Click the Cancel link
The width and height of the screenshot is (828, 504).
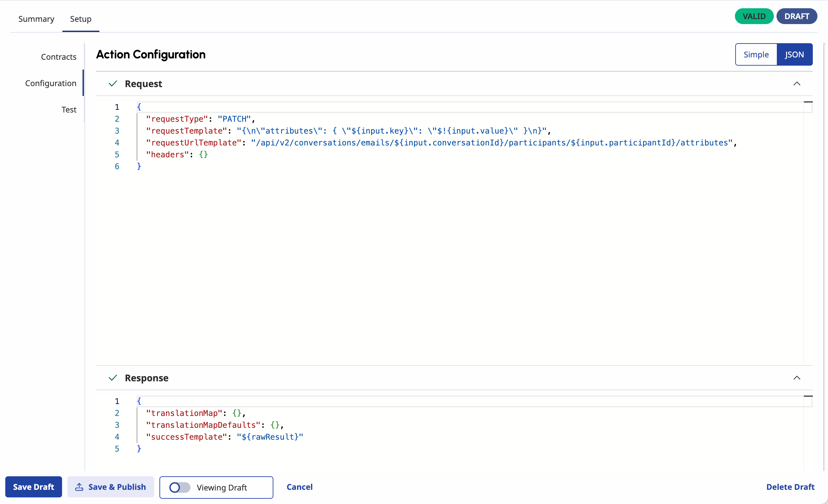(x=299, y=487)
